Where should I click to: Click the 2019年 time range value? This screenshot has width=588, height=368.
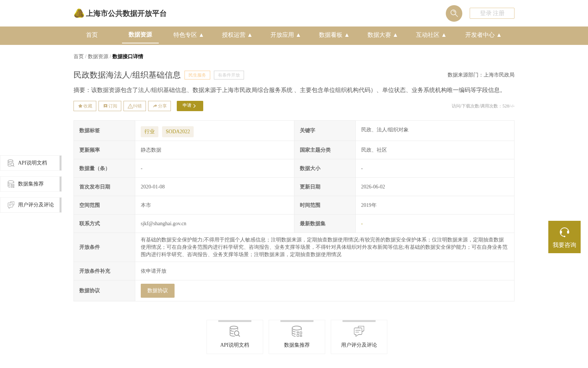click(369, 205)
